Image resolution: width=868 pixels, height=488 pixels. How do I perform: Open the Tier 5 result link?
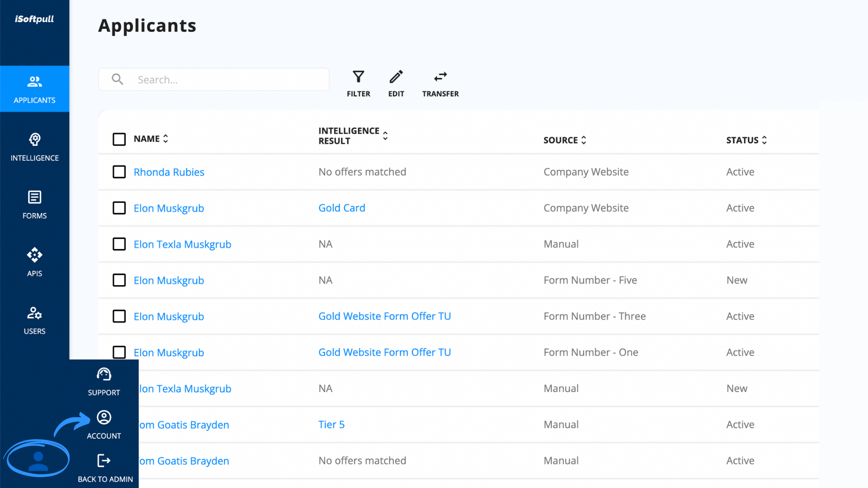pyautogui.click(x=331, y=424)
